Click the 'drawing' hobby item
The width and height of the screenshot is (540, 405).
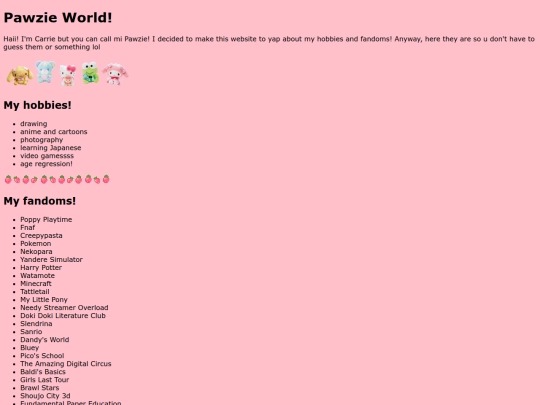point(34,124)
